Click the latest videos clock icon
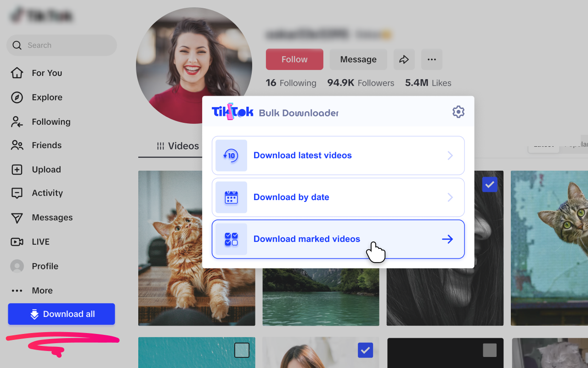The width and height of the screenshot is (588, 368). coord(231,155)
